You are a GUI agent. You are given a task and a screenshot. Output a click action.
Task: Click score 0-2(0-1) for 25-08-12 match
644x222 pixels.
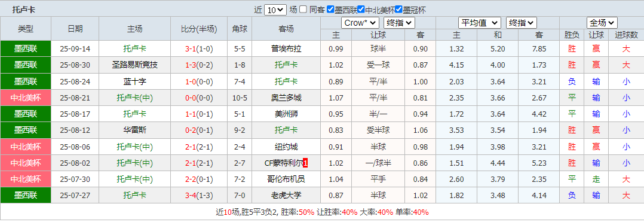click(x=199, y=130)
